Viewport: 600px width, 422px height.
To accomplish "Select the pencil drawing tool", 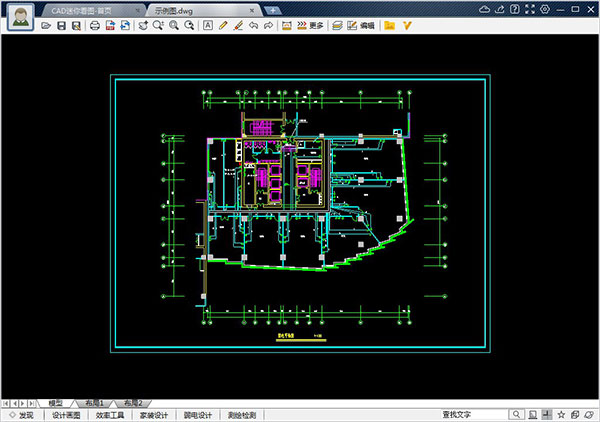I will point(223,25).
